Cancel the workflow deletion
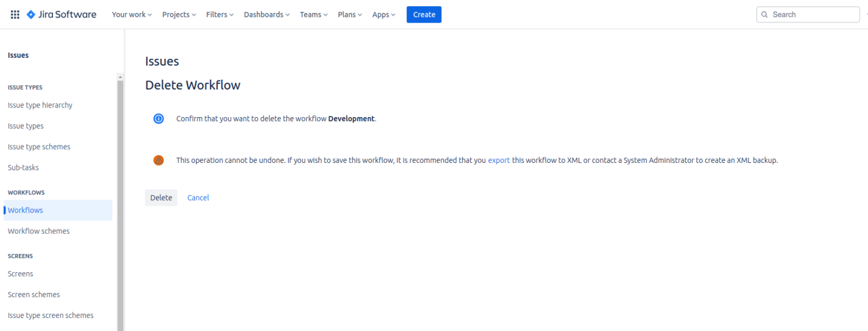This screenshot has height=331, width=868. pyautogui.click(x=198, y=197)
